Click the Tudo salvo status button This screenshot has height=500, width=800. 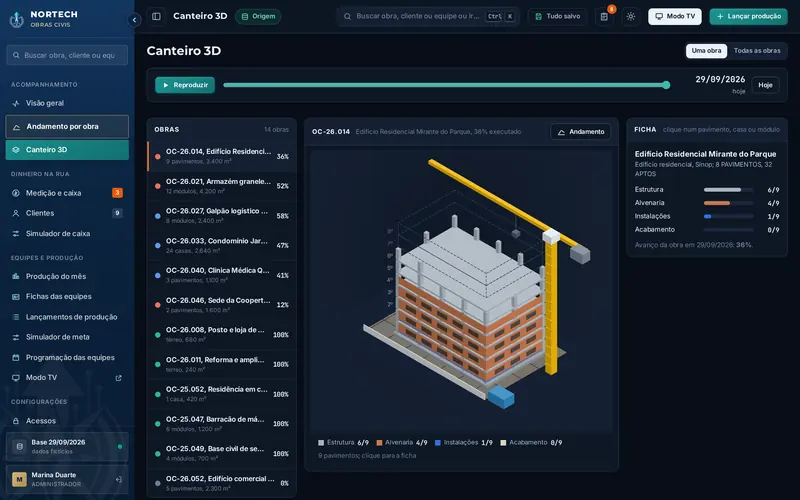pyautogui.click(x=557, y=16)
